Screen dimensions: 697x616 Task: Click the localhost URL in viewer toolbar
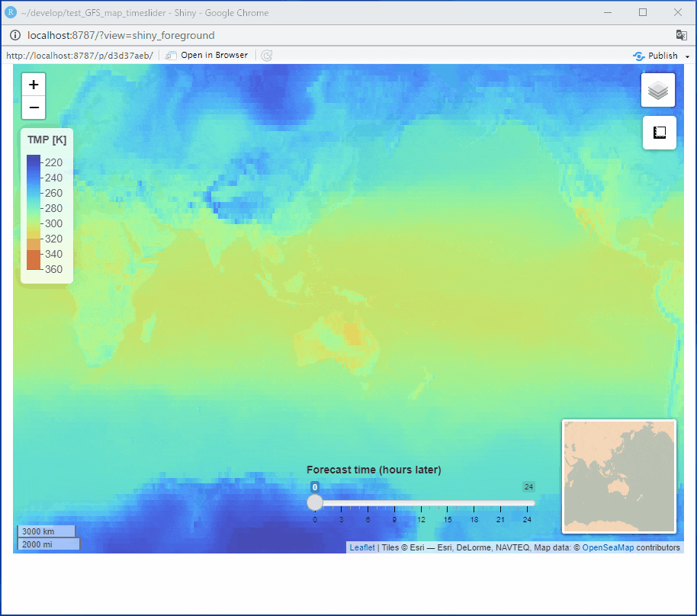pos(79,56)
